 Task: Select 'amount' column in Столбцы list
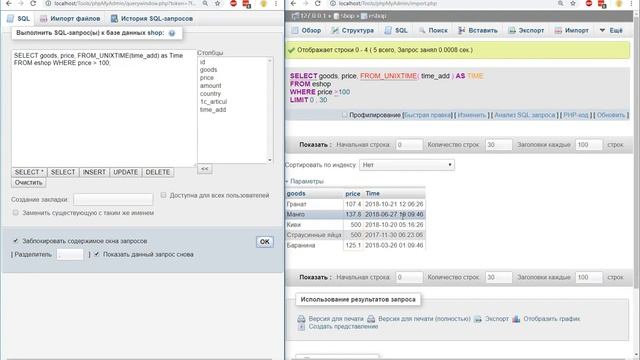[x=210, y=86]
